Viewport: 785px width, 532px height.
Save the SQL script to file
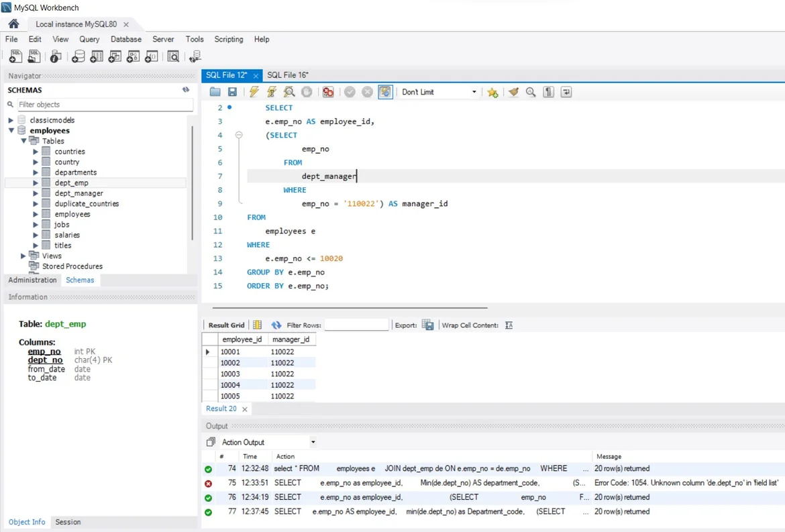[x=232, y=92]
